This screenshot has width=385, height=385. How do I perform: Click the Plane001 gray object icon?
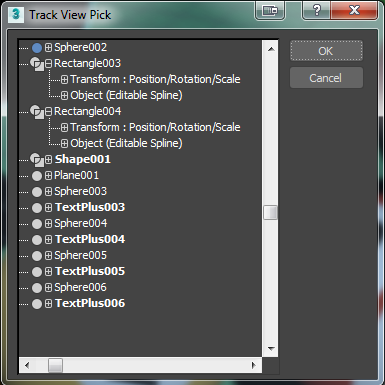pyautogui.click(x=37, y=176)
